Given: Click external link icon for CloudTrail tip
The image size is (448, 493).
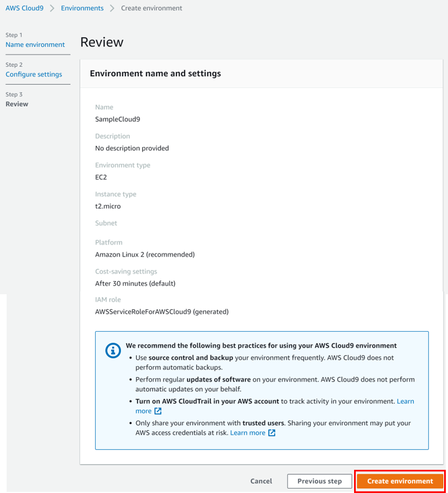Looking at the screenshot, I should click(x=158, y=411).
